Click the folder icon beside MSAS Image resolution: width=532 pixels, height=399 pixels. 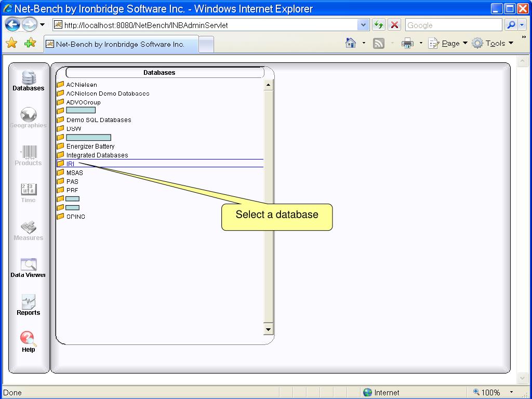(60, 172)
